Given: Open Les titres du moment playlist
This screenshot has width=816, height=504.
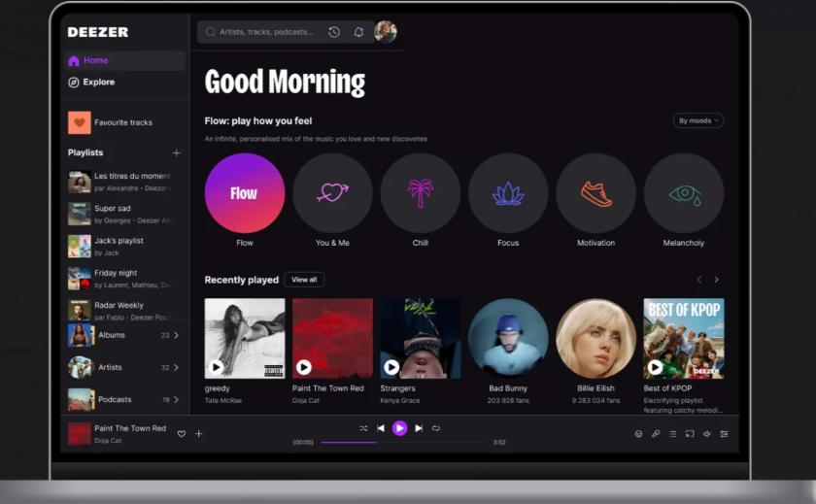Looking at the screenshot, I should coord(121,182).
